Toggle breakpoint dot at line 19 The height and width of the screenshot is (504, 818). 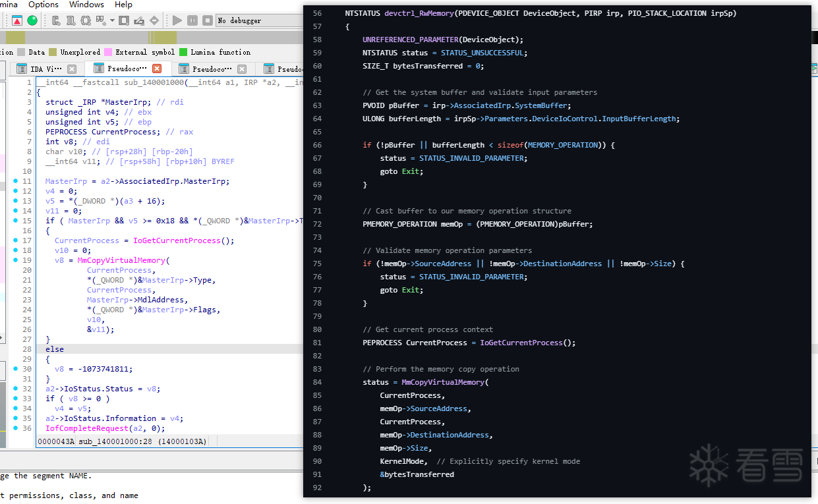(16, 260)
